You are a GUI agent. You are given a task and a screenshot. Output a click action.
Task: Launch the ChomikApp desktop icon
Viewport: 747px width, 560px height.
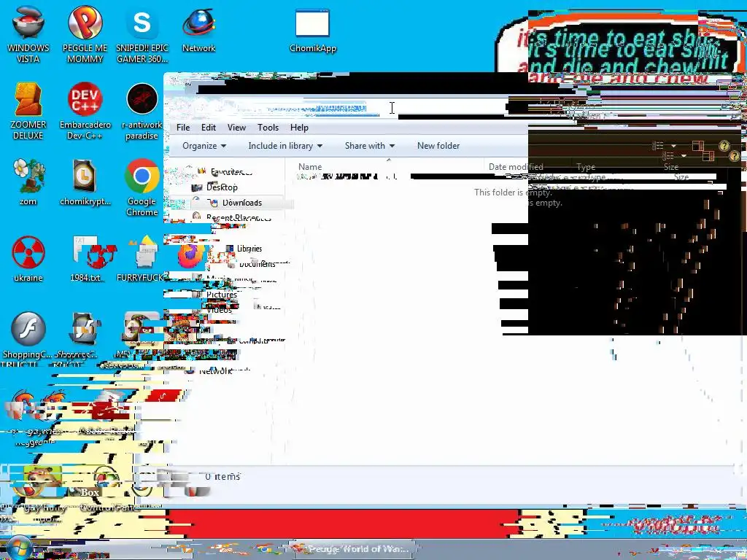312,29
